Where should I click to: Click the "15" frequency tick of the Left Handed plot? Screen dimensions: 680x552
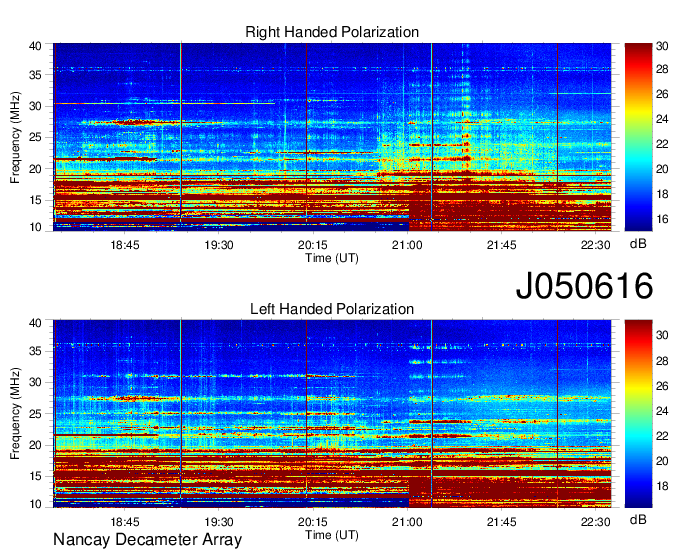[x=35, y=477]
